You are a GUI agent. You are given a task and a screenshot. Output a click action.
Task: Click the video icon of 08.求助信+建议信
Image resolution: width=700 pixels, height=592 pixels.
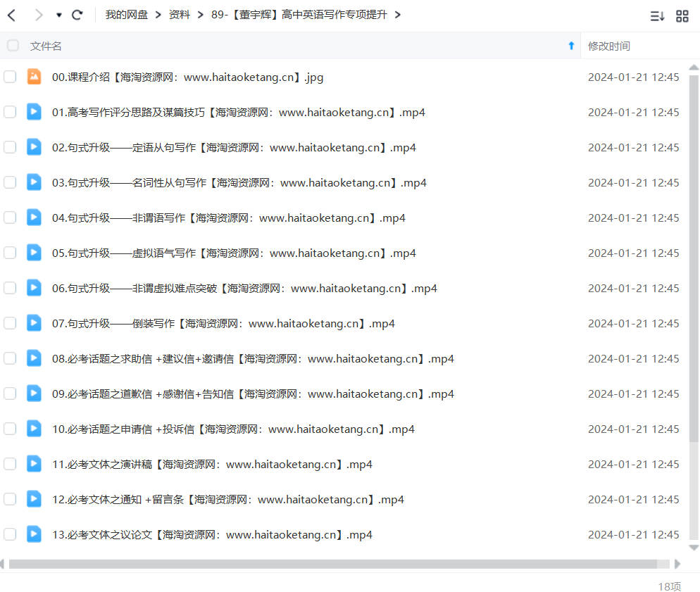34,358
